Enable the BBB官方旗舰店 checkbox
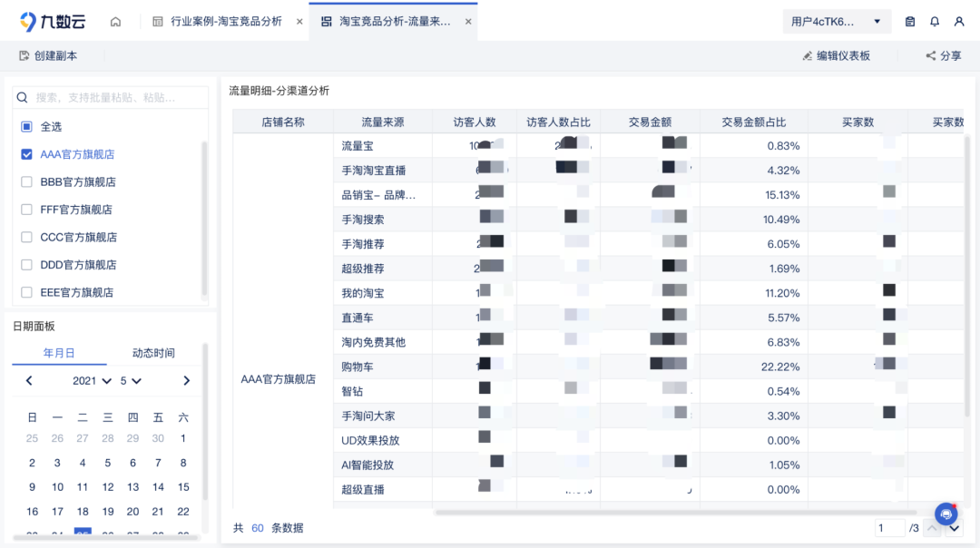Screen dimensions: 980x548 tap(25, 181)
